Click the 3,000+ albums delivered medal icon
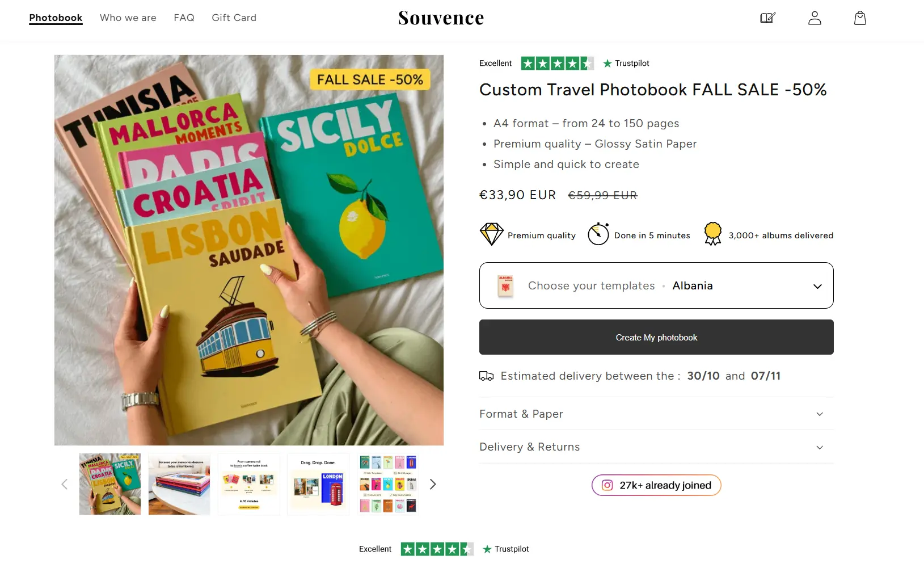 (x=712, y=234)
